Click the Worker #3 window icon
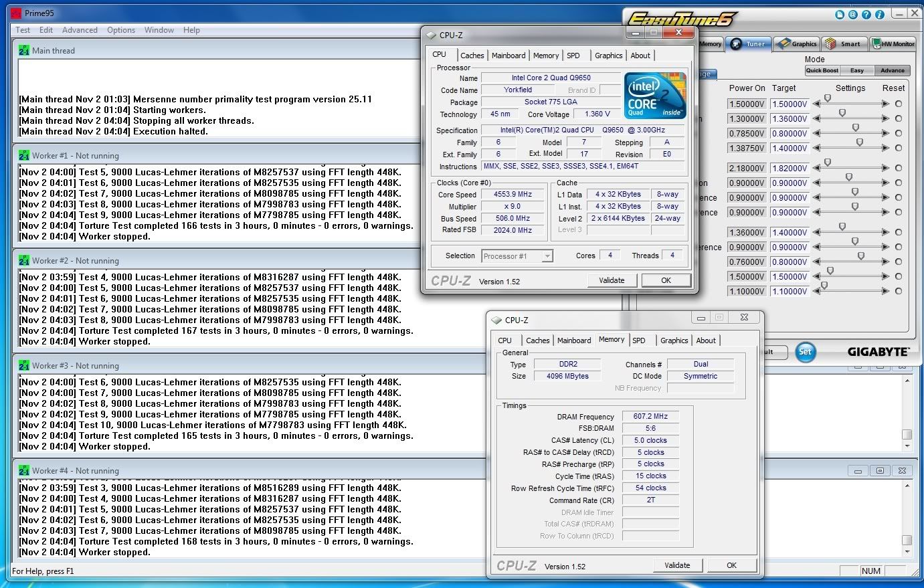The image size is (924, 588). pyautogui.click(x=24, y=365)
